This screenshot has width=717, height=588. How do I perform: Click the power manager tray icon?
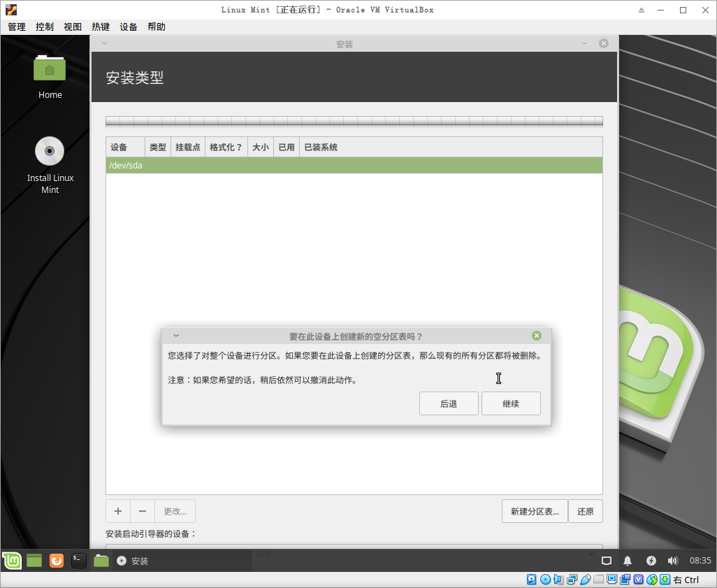click(651, 561)
